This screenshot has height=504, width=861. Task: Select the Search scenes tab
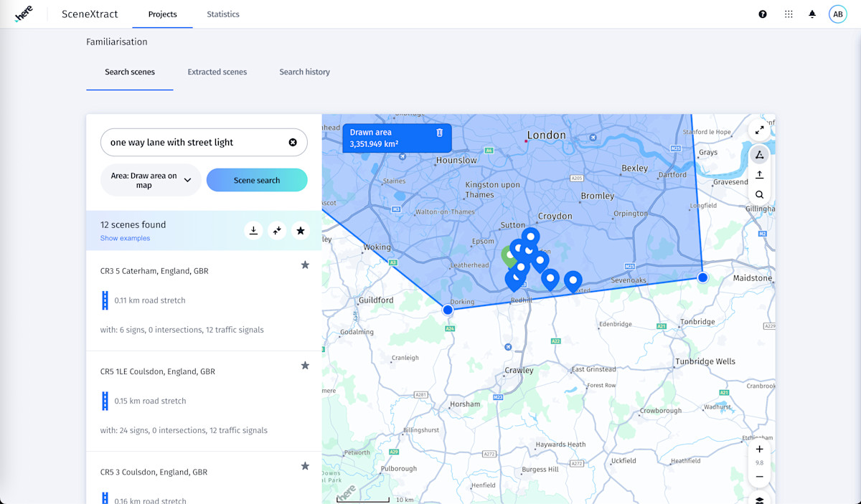click(130, 72)
